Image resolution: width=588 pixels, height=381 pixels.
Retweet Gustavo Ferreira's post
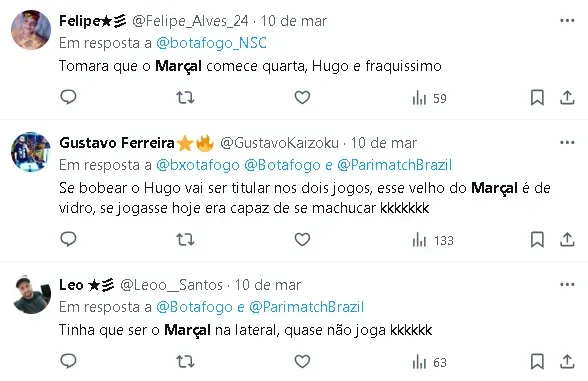pos(185,240)
